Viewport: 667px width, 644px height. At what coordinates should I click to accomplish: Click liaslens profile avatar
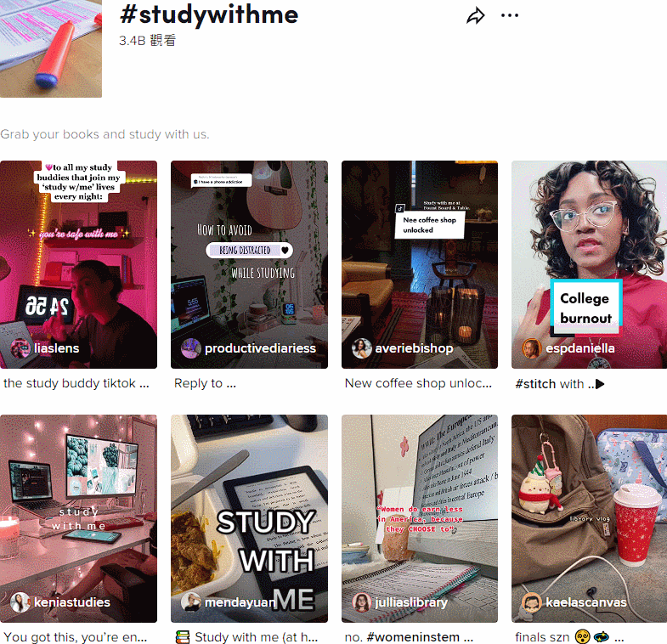tap(20, 348)
